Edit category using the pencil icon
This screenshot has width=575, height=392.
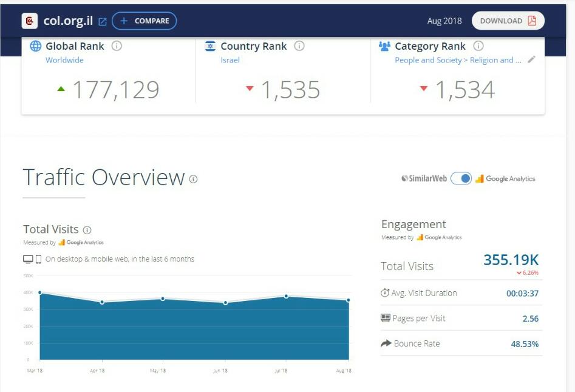[x=532, y=59]
